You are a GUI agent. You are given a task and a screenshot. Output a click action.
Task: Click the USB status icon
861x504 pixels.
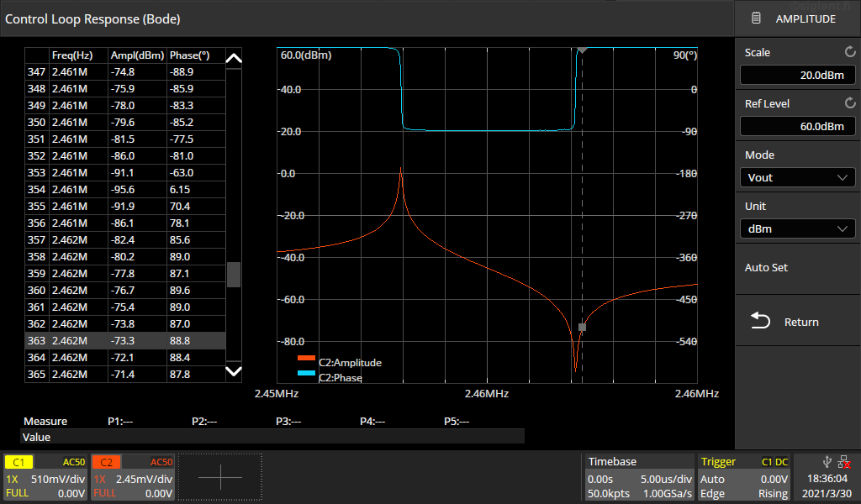click(x=827, y=462)
